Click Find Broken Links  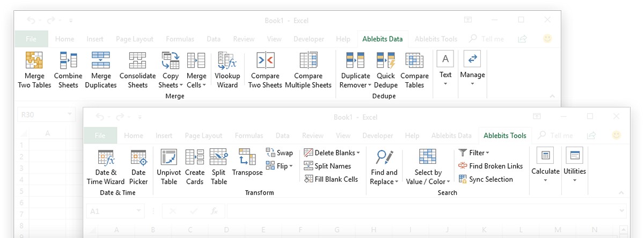point(491,166)
